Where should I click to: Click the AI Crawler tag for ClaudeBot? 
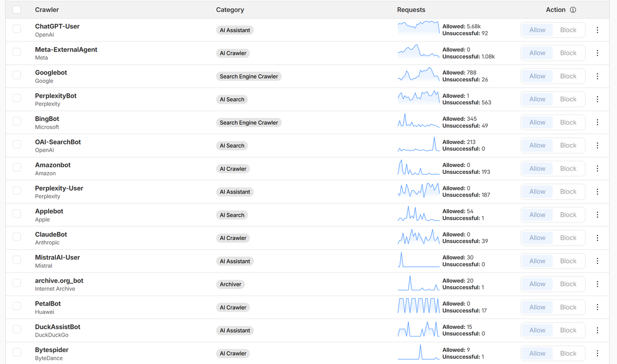(x=233, y=238)
